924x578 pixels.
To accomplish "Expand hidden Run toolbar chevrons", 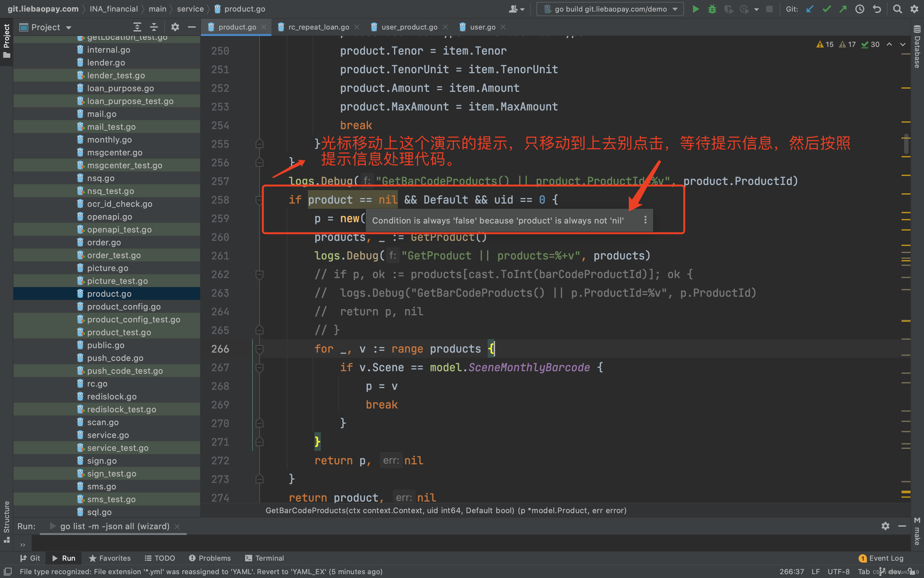I will 22,545.
